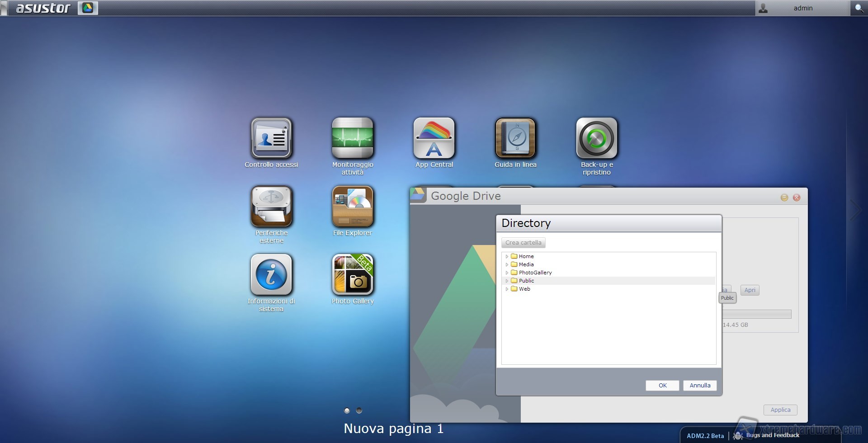Screen dimensions: 868x443
Task: Open the Controllo accessi app
Action: tap(271, 138)
